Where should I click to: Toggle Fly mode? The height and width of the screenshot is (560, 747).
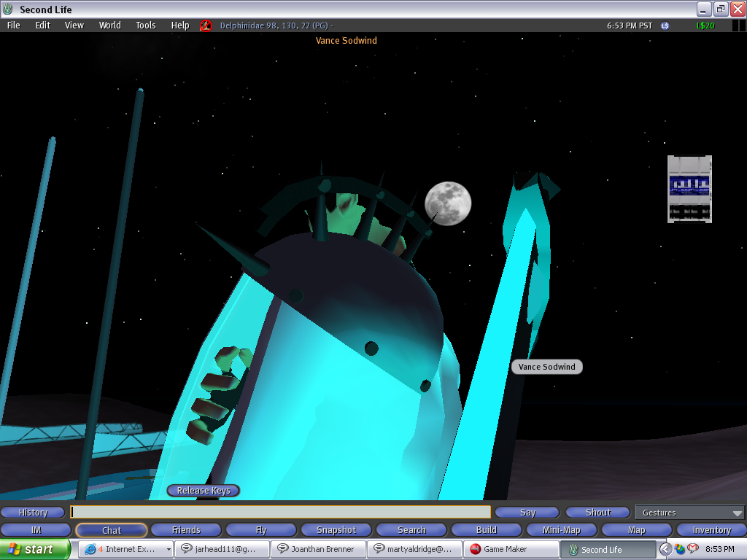pyautogui.click(x=261, y=530)
